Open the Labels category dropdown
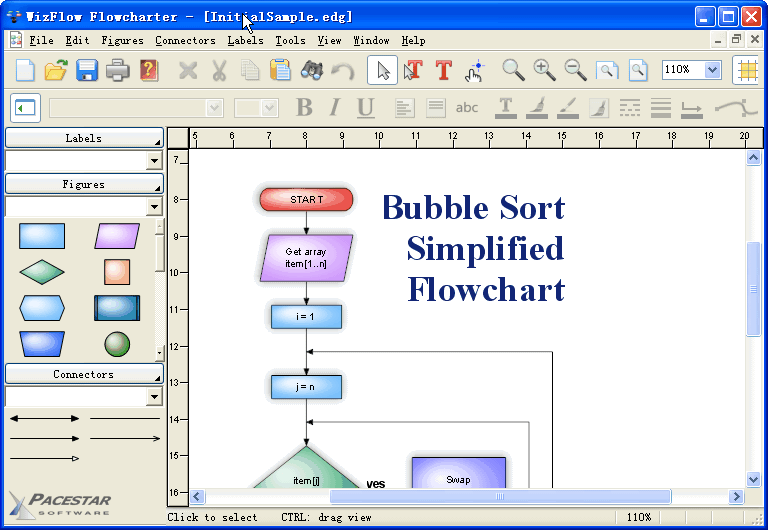 [154, 160]
